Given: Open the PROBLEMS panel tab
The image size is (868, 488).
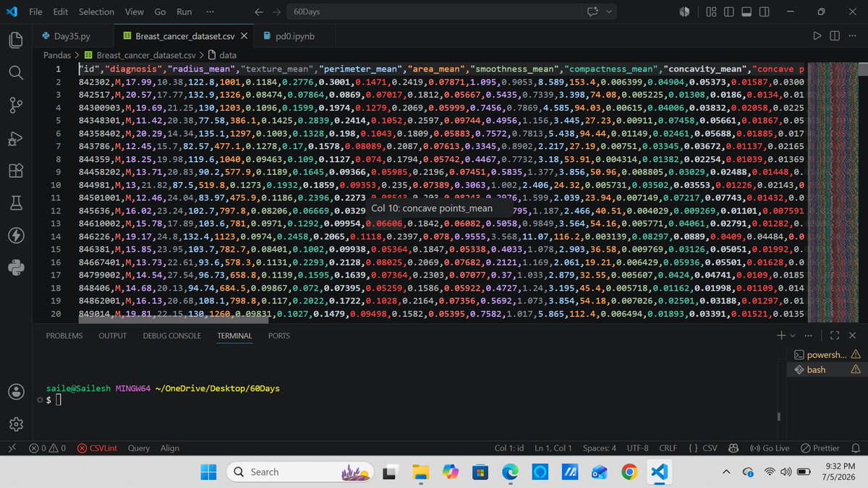Looking at the screenshot, I should click(64, 335).
